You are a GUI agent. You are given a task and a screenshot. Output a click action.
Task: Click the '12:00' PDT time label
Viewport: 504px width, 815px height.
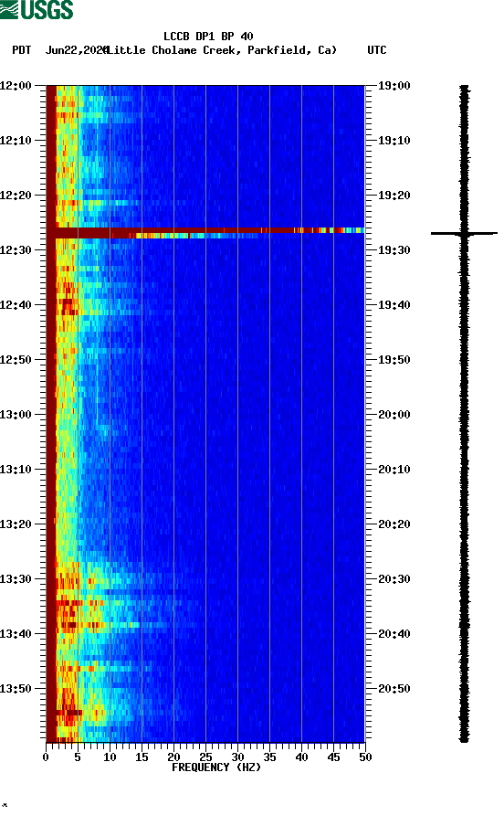16,85
